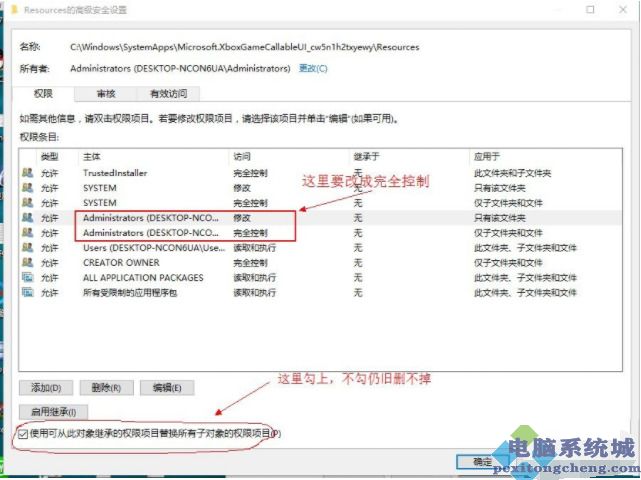
Task: Click the user icon beside CREATOR OWNER
Action: coord(28,262)
